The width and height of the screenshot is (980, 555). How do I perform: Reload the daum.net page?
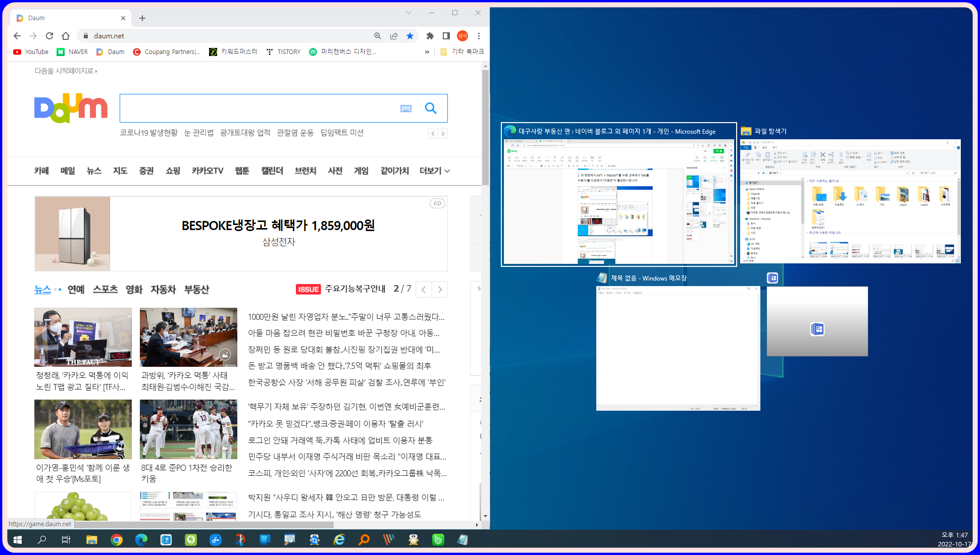pyautogui.click(x=49, y=36)
